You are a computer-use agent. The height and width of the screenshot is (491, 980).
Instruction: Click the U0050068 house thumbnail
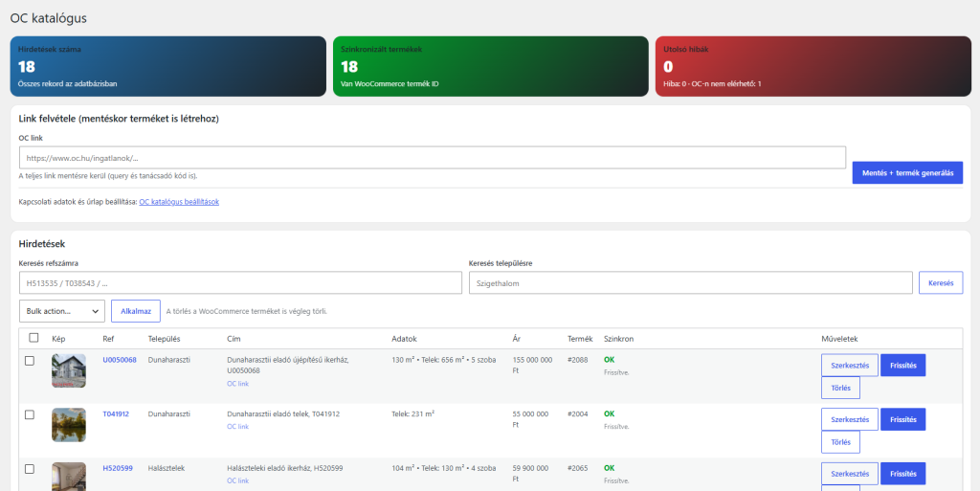pos(69,371)
